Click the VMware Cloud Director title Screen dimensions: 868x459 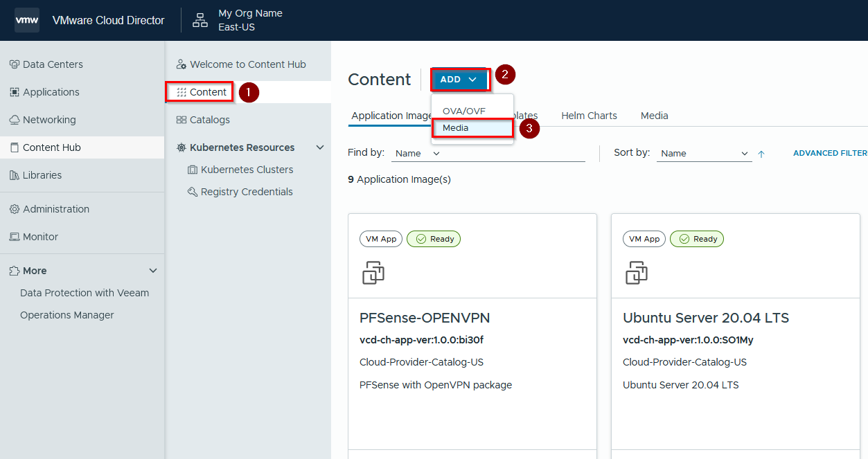109,20
